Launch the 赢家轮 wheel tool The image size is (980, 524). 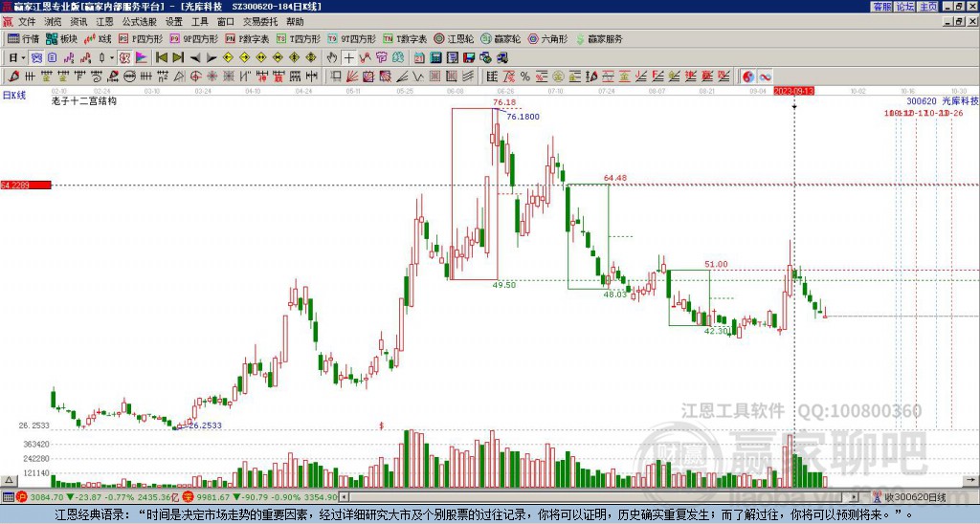[501, 38]
